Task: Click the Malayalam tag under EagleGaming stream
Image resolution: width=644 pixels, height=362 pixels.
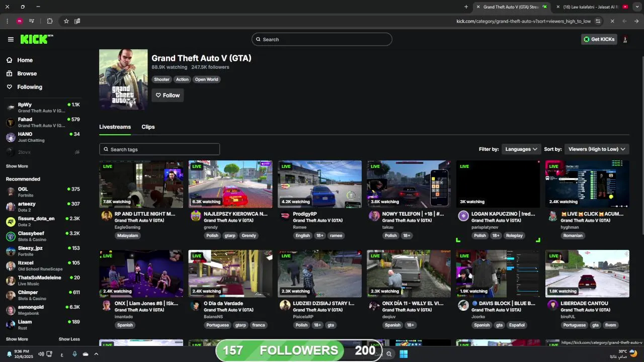Action: pos(127,236)
